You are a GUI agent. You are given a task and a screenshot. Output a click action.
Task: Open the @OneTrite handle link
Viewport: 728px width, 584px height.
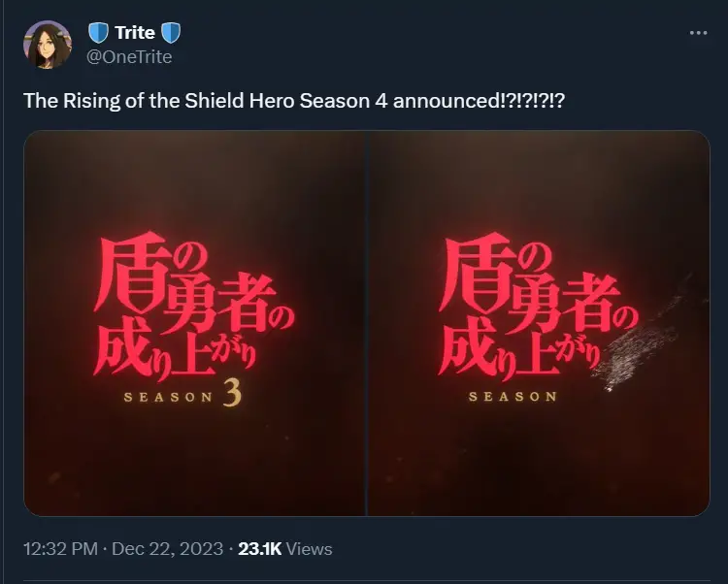(x=129, y=57)
